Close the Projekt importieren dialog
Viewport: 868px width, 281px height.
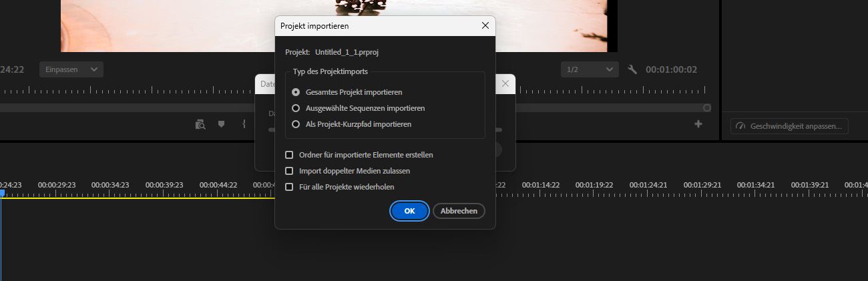tap(485, 26)
